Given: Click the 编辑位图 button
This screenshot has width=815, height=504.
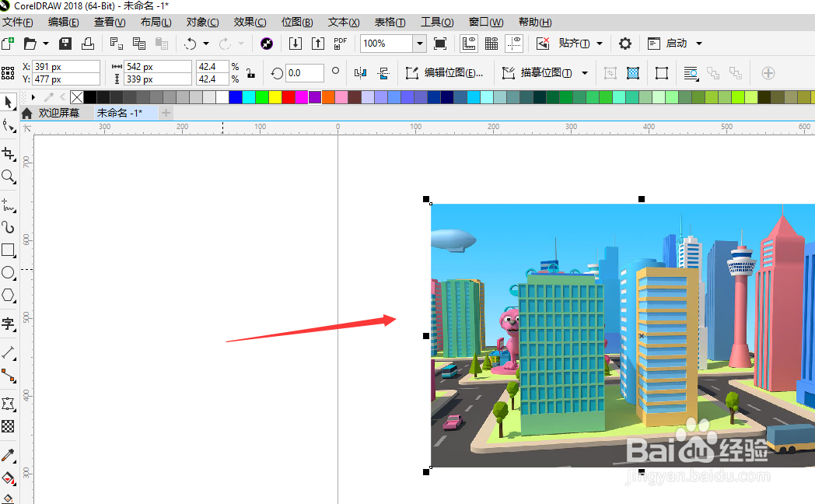Looking at the screenshot, I should point(445,73).
